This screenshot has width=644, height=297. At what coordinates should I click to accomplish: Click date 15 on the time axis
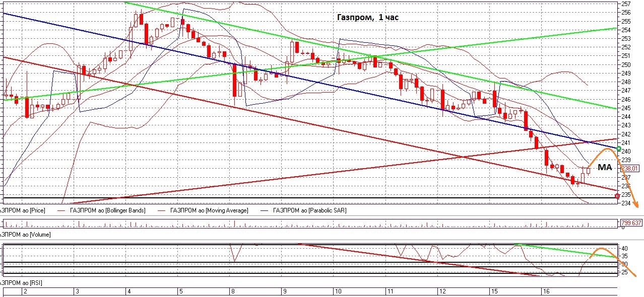click(495, 291)
